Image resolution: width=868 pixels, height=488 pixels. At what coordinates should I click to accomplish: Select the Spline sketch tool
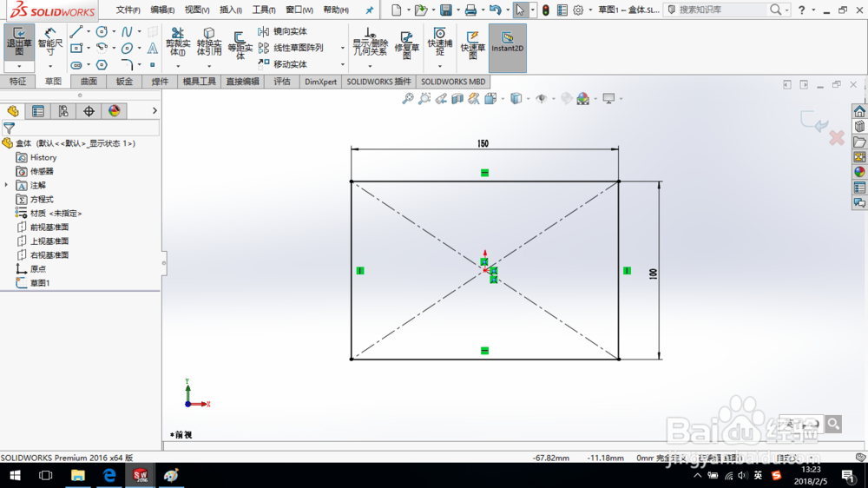coord(127,31)
